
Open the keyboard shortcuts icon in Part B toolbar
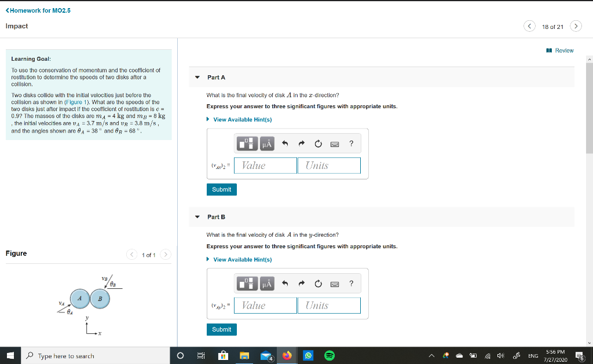pos(335,283)
